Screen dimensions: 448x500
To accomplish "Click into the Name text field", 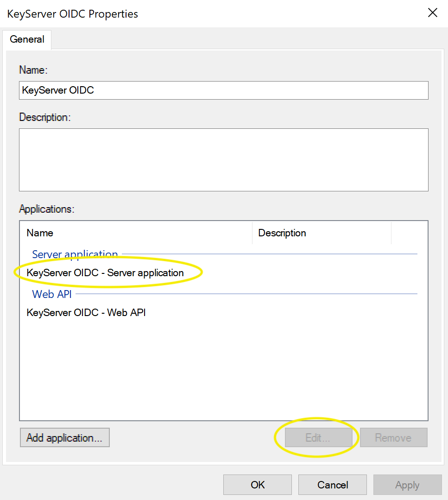I will tap(223, 90).
